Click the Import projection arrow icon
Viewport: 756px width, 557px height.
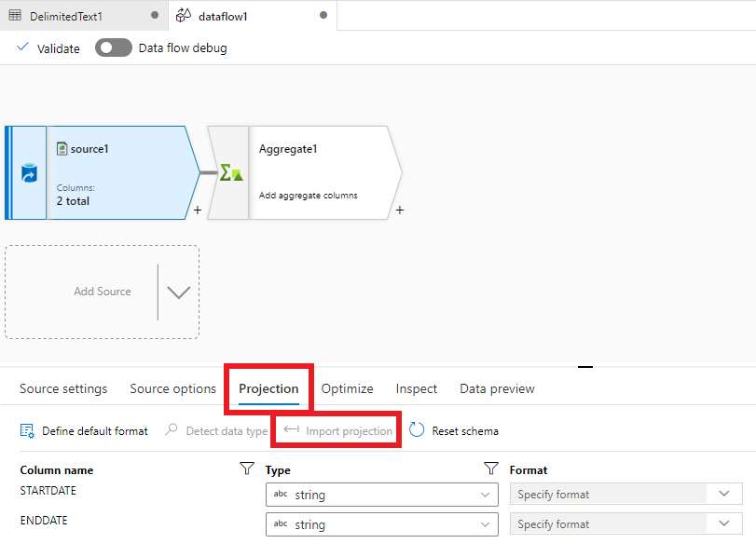[291, 429]
